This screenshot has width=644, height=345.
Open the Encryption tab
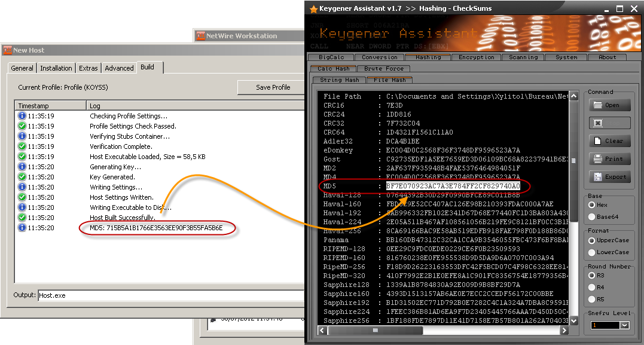(x=477, y=57)
